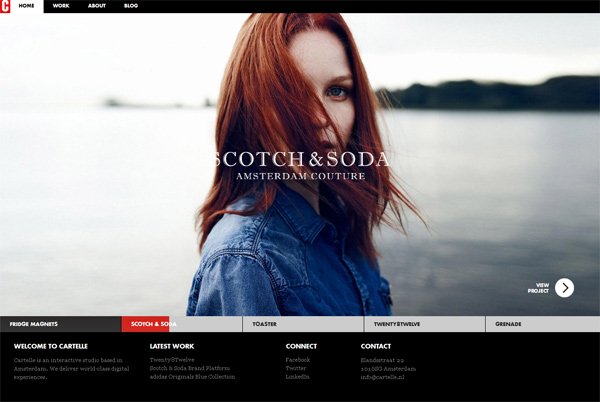600x402 pixels.
Task: Click the Amsterdam postcode line
Action: pos(388,369)
